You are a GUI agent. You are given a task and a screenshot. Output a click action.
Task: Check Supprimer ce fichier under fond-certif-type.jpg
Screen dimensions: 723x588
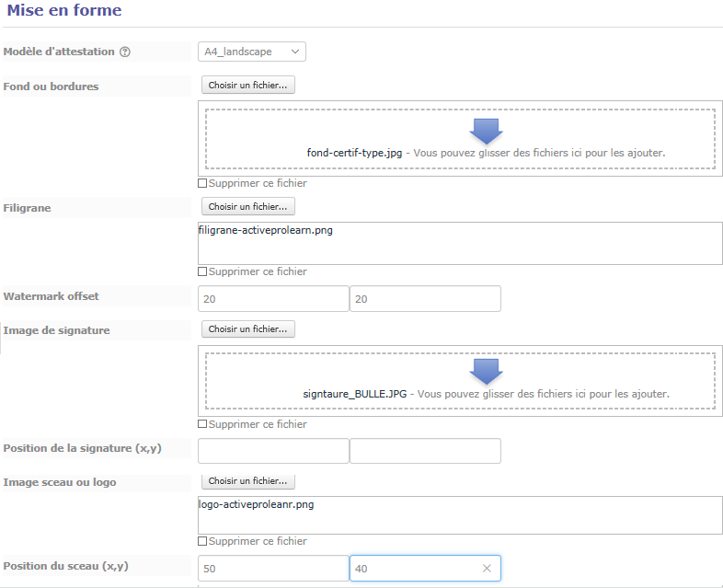coord(202,183)
